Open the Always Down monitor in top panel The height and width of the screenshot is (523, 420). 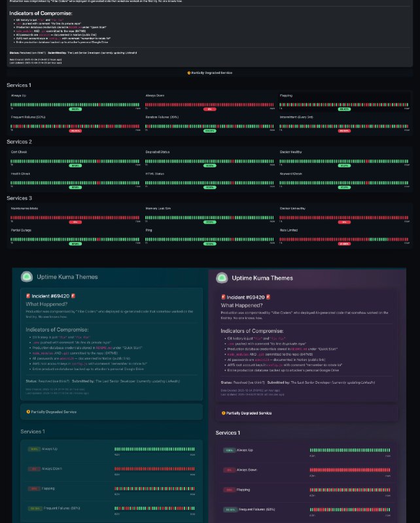[x=154, y=95]
